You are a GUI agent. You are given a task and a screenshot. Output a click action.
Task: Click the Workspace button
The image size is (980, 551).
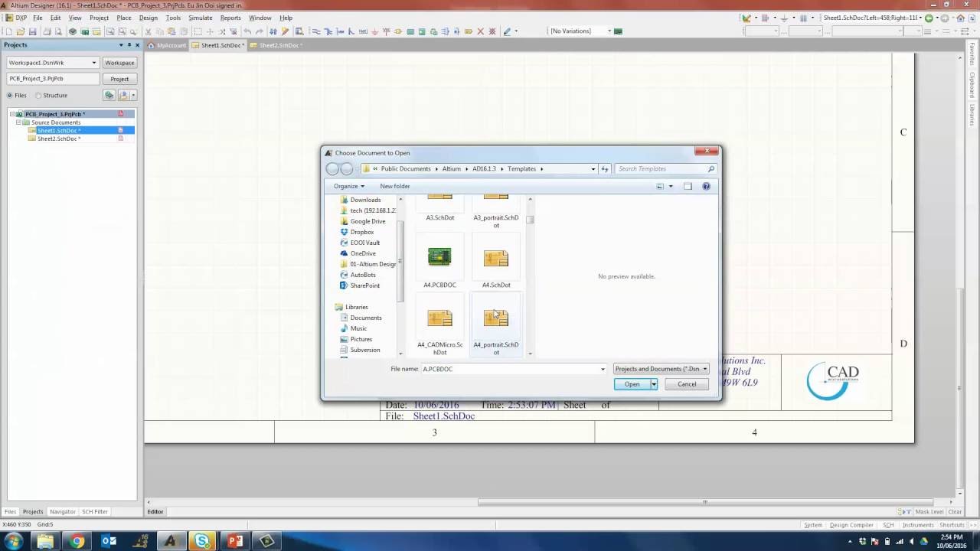coord(119,63)
